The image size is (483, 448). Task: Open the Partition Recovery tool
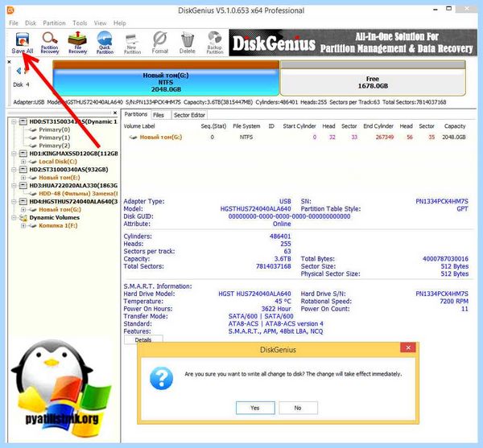point(50,43)
